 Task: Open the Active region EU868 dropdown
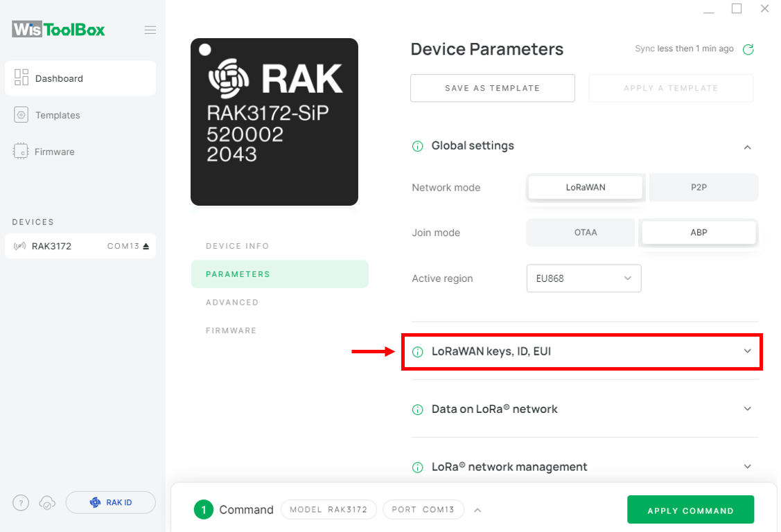click(583, 278)
